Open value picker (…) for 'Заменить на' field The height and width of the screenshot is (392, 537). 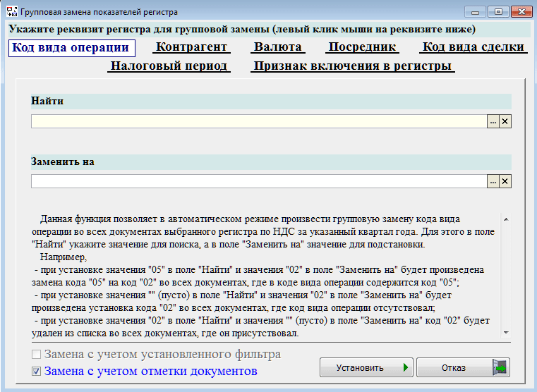[493, 181]
